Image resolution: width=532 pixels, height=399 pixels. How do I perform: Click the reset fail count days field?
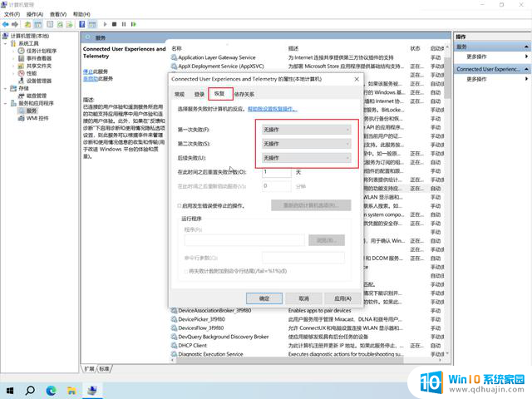coord(277,172)
